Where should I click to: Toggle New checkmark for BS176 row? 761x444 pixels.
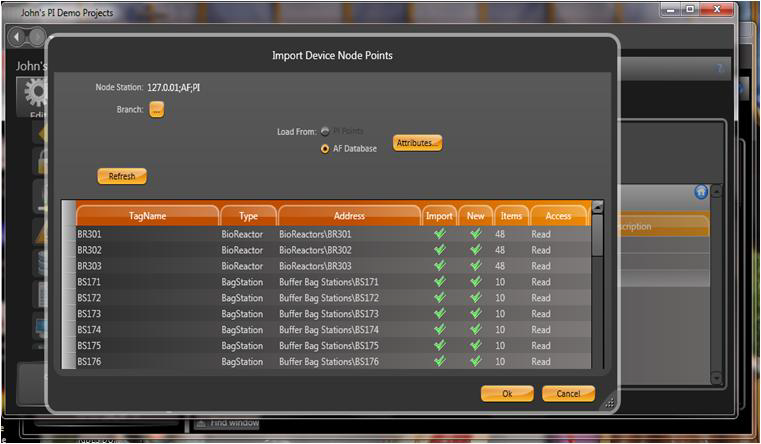pos(475,362)
